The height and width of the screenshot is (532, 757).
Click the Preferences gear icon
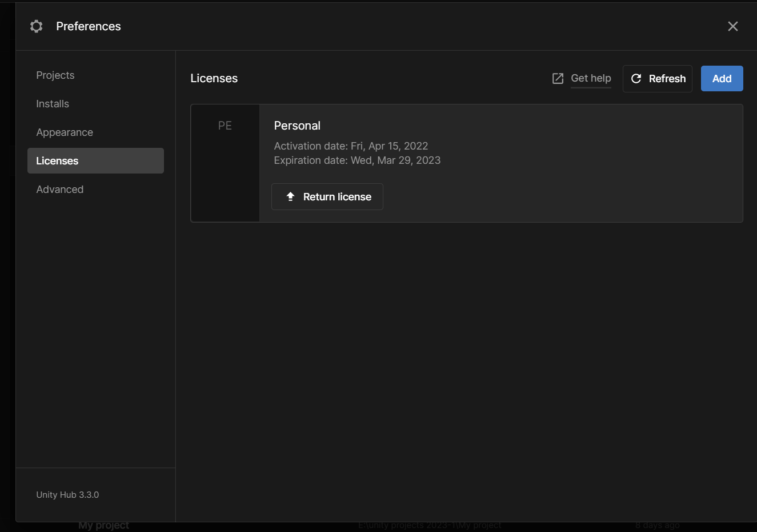37,26
